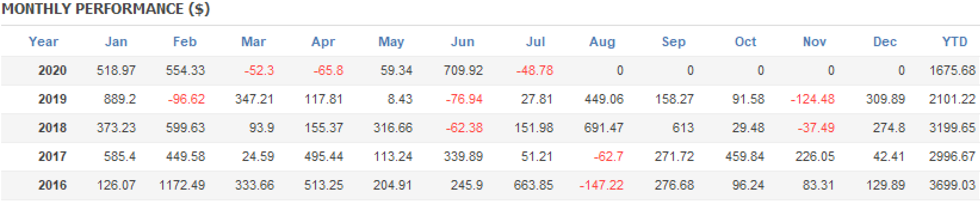
Task: Select the 2017 YTD total 2996.67
Action: pos(952,157)
